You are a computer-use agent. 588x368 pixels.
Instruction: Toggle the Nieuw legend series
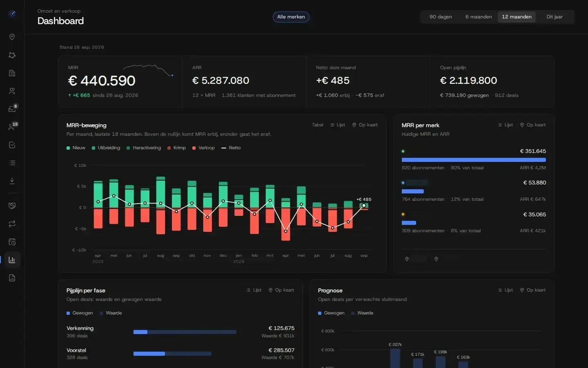76,148
